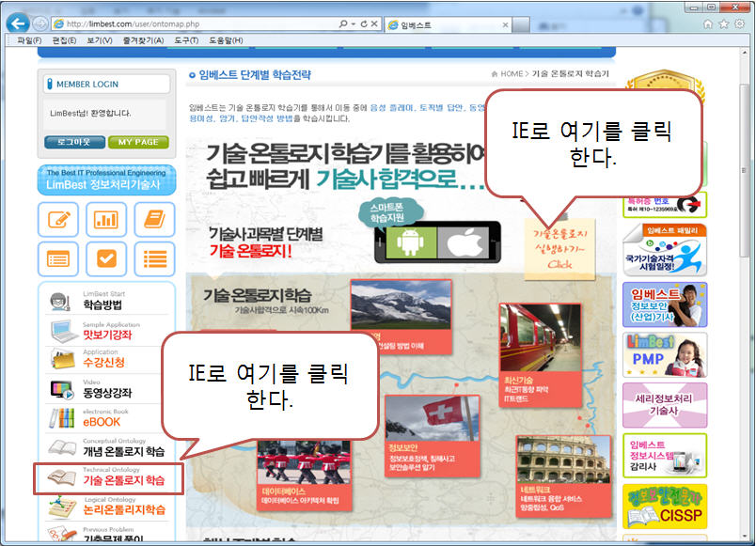Click the 세리정보처리기술사 banner
The height and width of the screenshot is (546, 756).
tap(665, 405)
